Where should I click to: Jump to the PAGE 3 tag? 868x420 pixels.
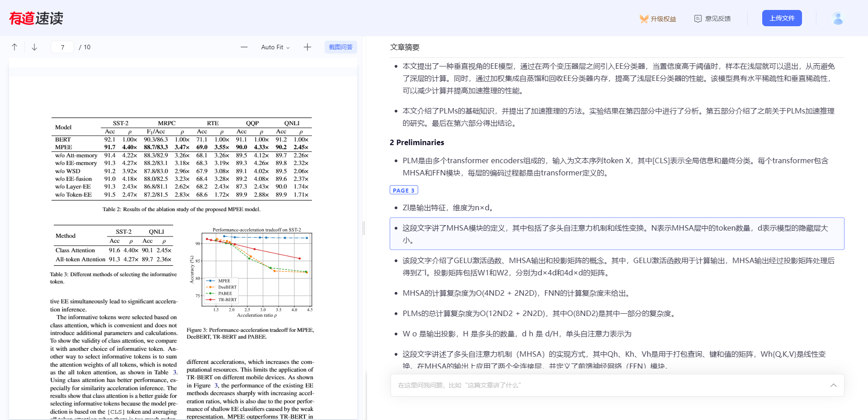click(404, 190)
